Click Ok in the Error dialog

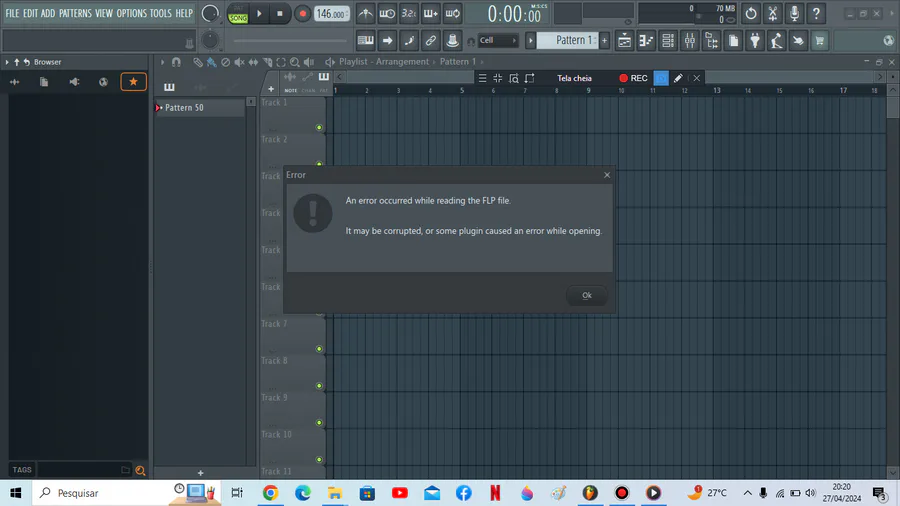point(587,295)
